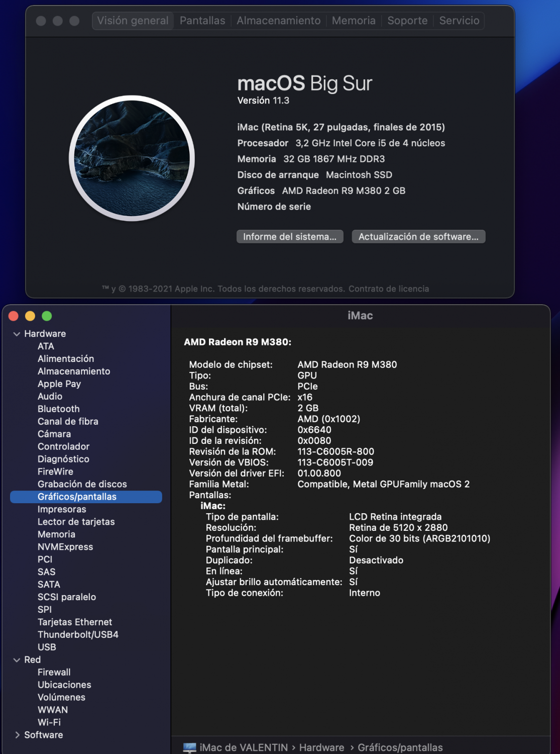The height and width of the screenshot is (754, 560).
Task: Select Alimentación in the sidebar
Action: [x=66, y=359]
